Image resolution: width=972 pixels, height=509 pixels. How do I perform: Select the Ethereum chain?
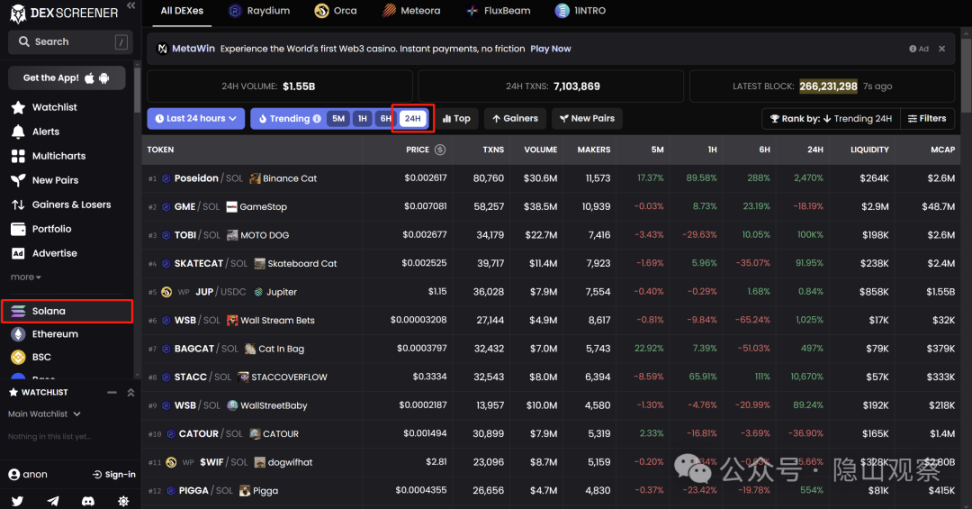45,334
